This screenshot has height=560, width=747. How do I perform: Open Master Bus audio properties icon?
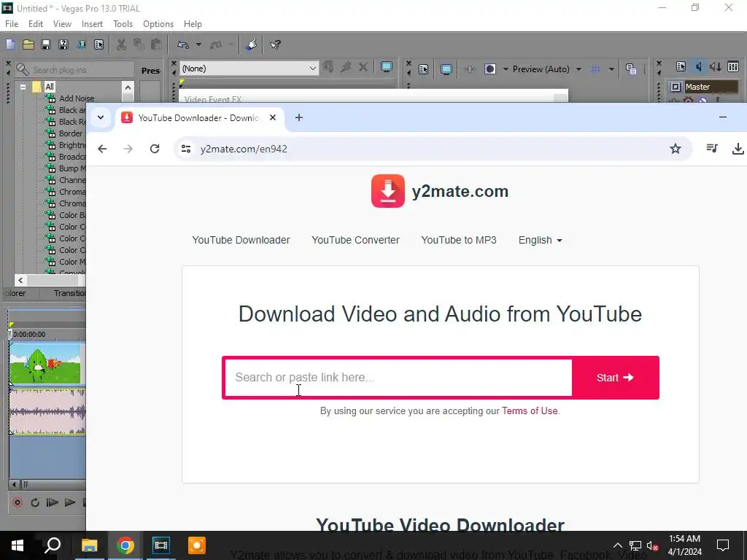[681, 66]
